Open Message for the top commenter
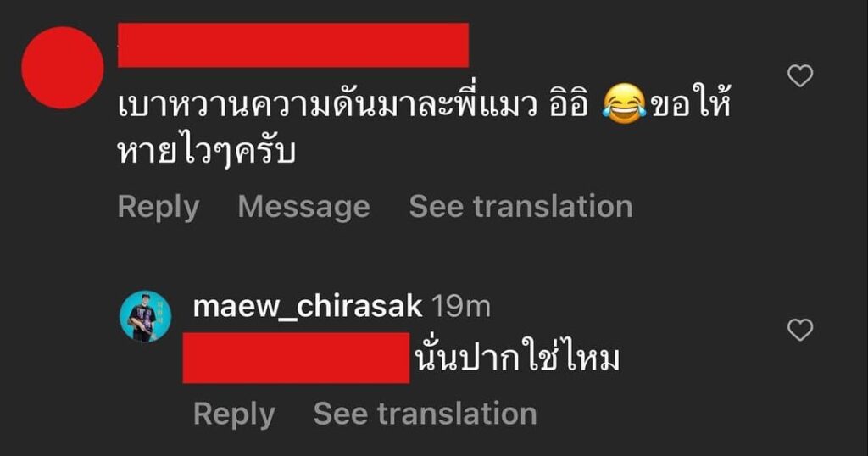Screen dimensions: 868x456 point(304,207)
